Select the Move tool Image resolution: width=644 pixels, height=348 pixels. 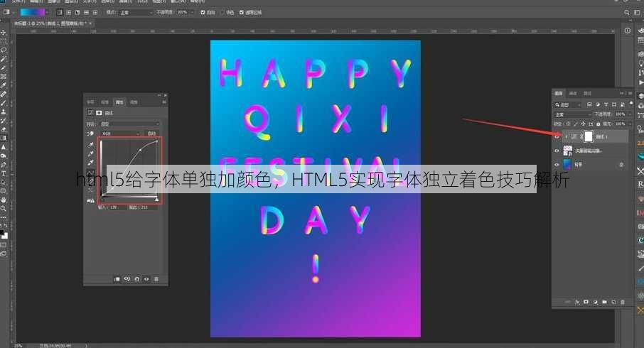coord(4,33)
